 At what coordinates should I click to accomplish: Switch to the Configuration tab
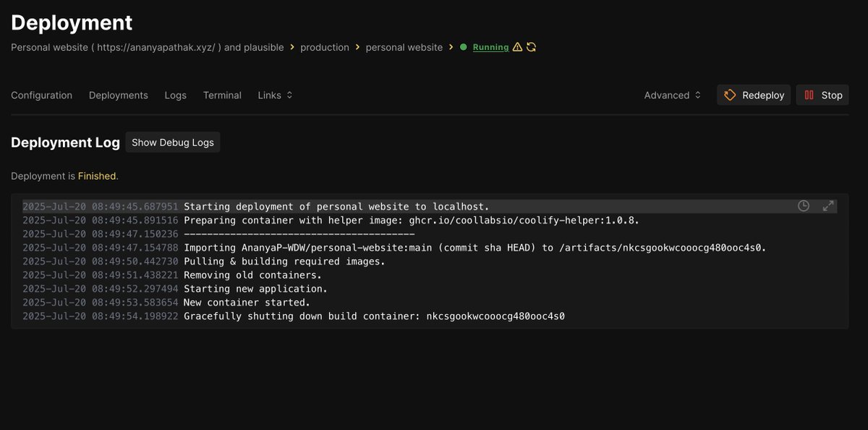(x=42, y=95)
